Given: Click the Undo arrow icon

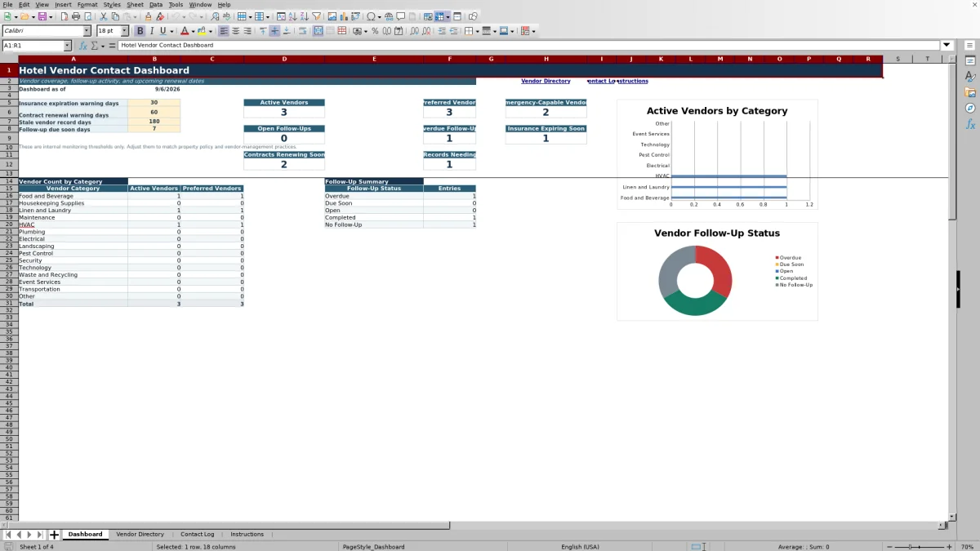Looking at the screenshot, I should 176,16.
